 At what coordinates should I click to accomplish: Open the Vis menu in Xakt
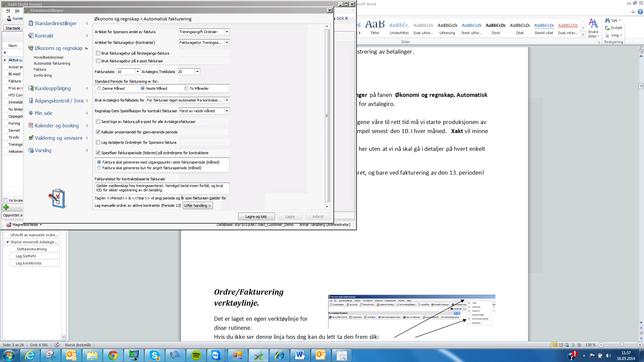(x=17, y=11)
